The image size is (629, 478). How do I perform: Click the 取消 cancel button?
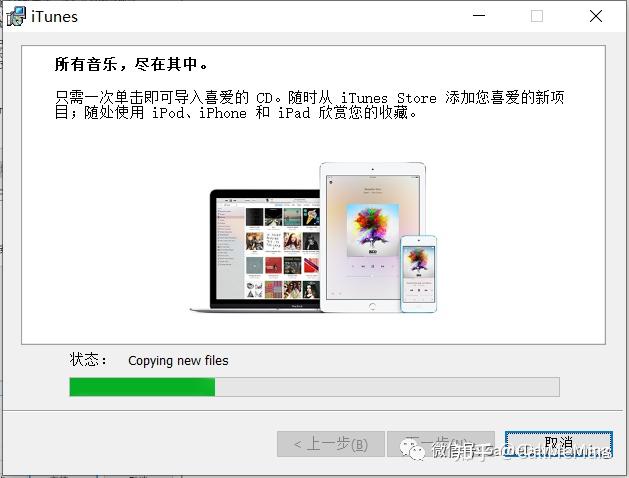pyautogui.click(x=558, y=444)
